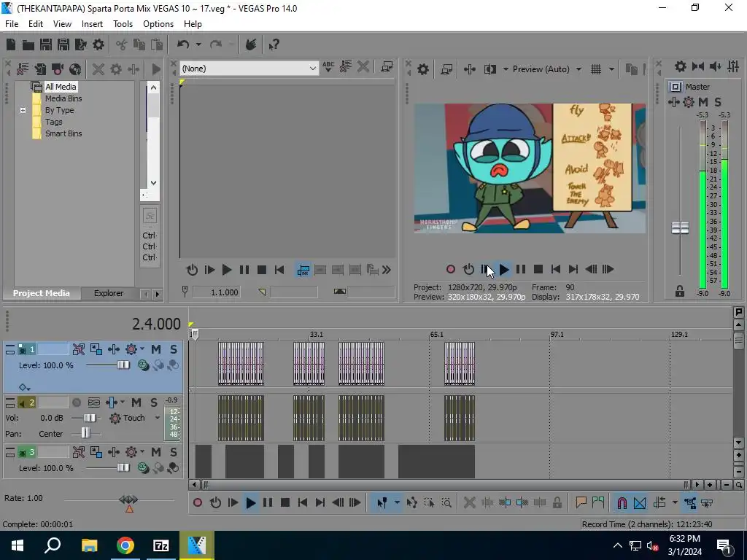Mute the Master bus

[x=703, y=102]
